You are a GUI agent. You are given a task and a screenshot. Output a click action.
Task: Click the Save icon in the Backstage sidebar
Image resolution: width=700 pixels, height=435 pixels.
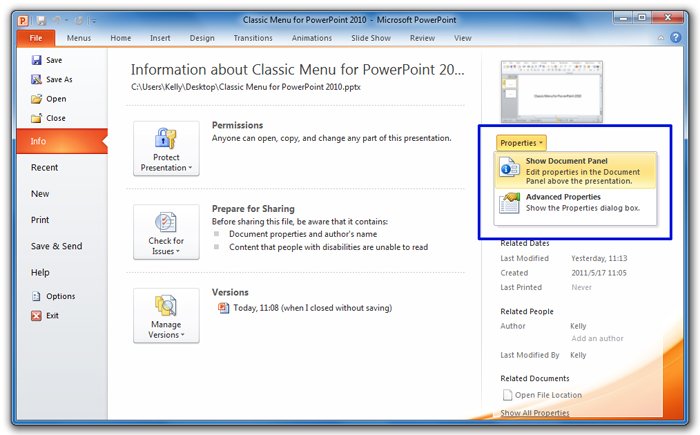[37, 61]
